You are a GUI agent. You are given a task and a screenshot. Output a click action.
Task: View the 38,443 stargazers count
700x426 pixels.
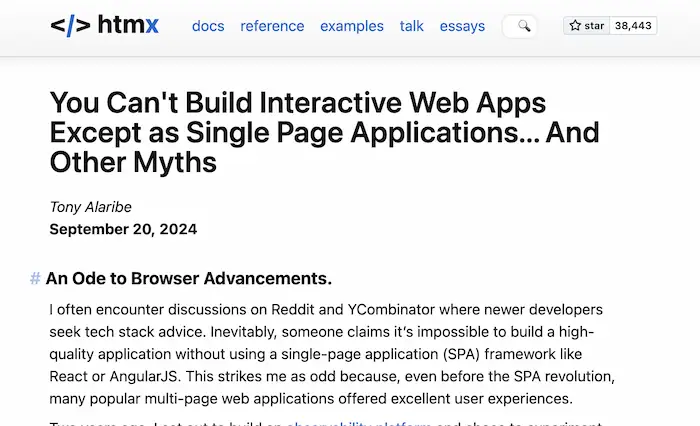point(633,26)
